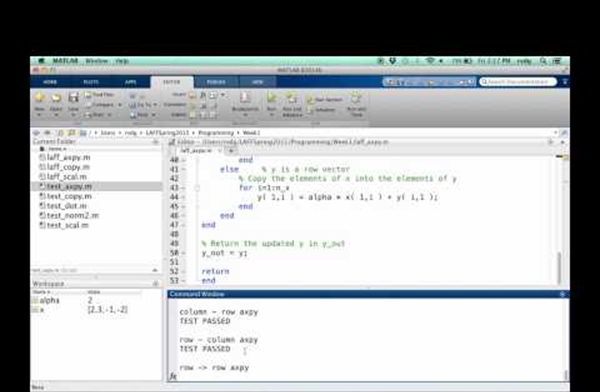Click the New file icon in the Editor ribbon
The image size is (600, 392).
tap(40, 97)
